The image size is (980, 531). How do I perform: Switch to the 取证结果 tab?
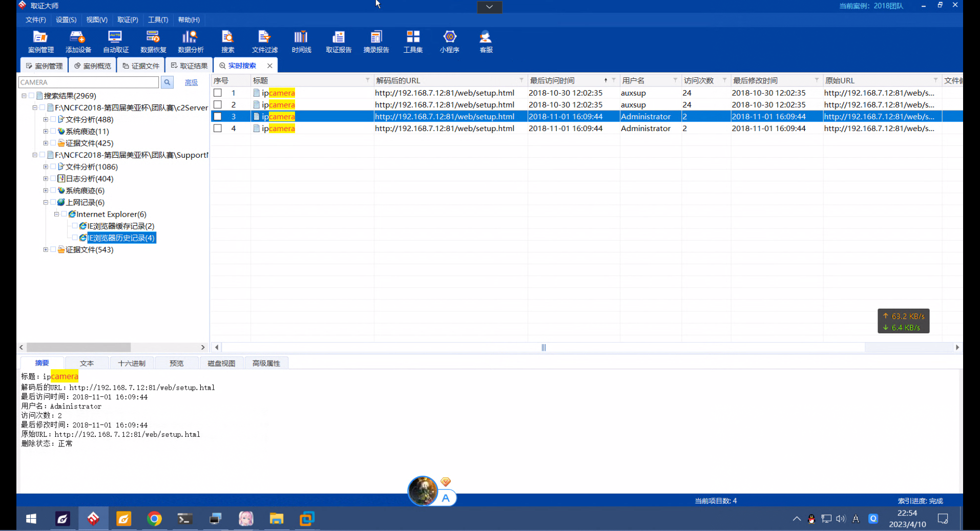[189, 66]
